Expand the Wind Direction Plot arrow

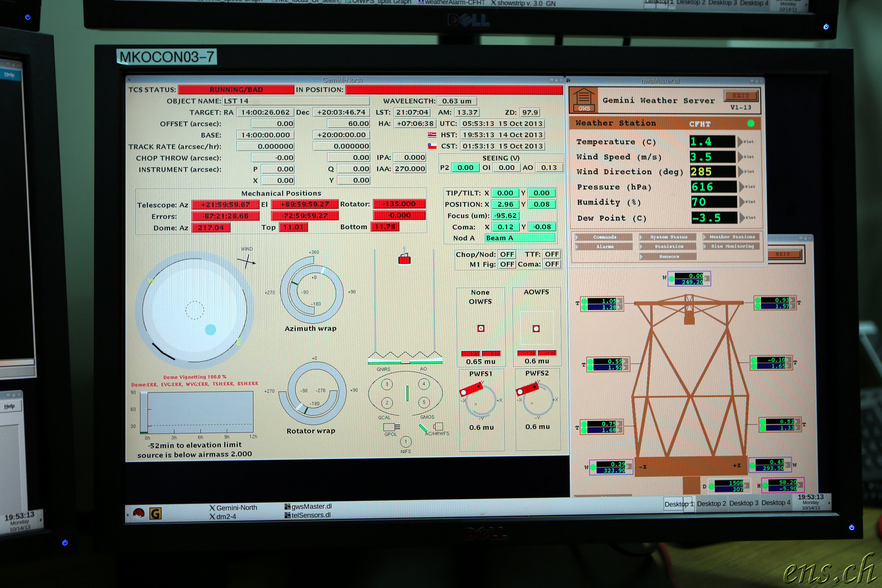pos(741,172)
